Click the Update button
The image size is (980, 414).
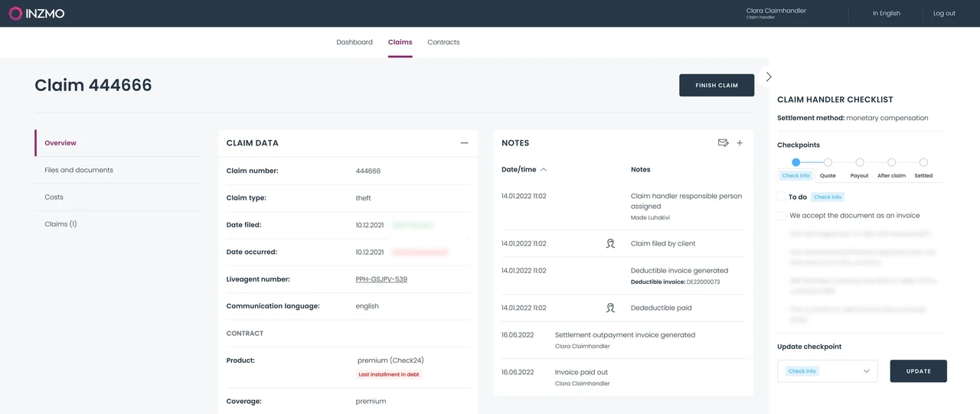pos(918,371)
